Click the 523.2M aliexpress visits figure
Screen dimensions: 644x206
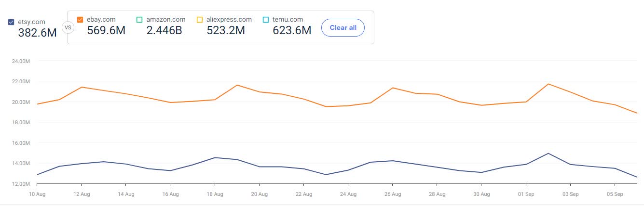[226, 30]
